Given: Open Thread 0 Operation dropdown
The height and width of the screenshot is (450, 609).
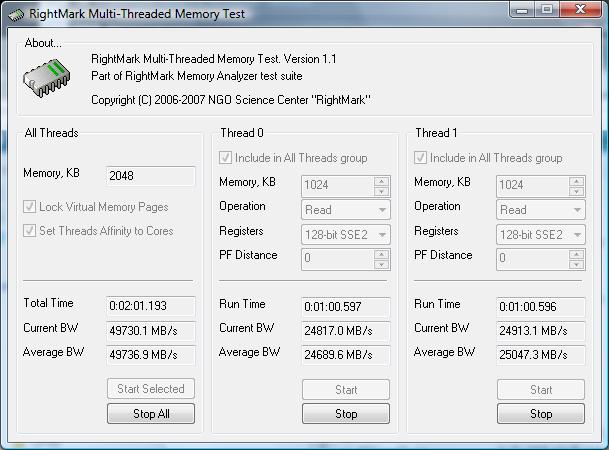Looking at the screenshot, I should (345, 210).
